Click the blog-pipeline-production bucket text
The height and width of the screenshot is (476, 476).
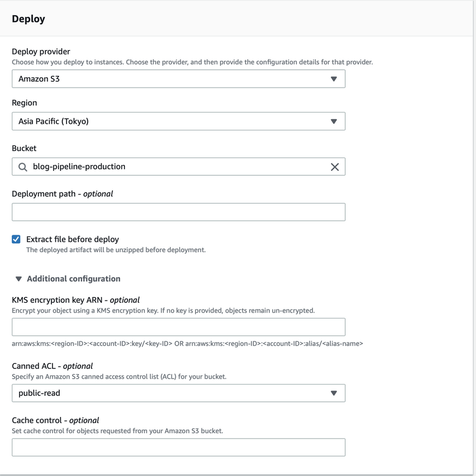[x=79, y=167]
